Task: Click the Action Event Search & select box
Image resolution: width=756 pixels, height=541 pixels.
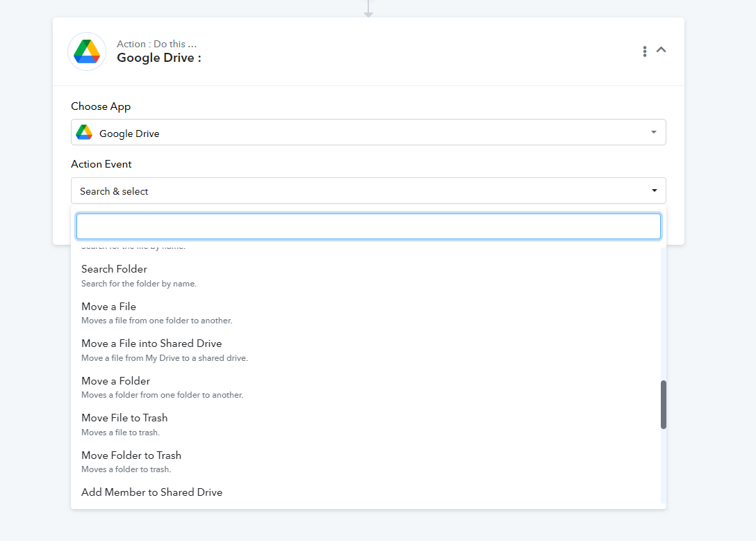Action: [368, 191]
